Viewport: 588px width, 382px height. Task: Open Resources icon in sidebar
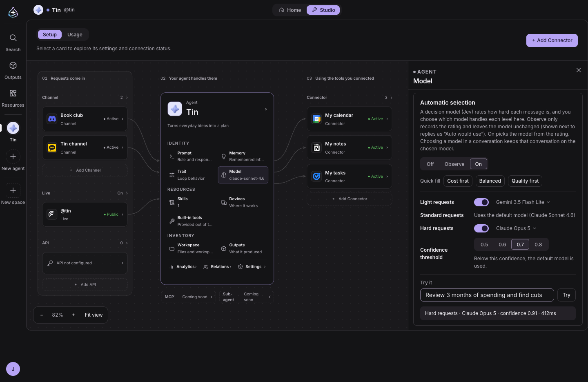pyautogui.click(x=13, y=93)
